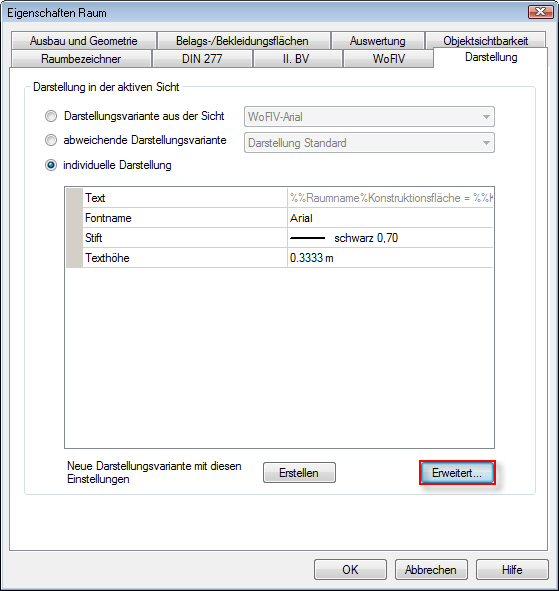Switch to the Raumbezeichner tab
Image resolution: width=559 pixels, height=591 pixels.
tap(81, 59)
